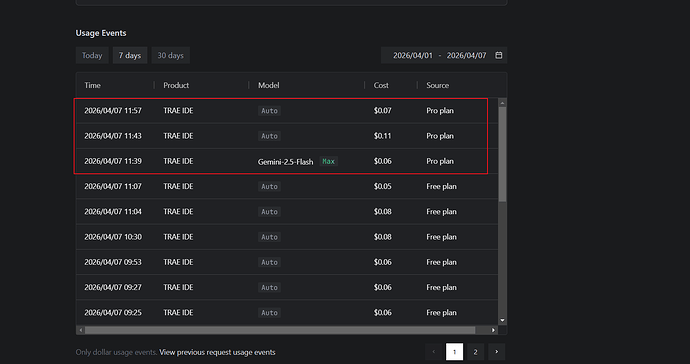
Task: Click the end date 2026/04/07 field
Action: click(466, 55)
